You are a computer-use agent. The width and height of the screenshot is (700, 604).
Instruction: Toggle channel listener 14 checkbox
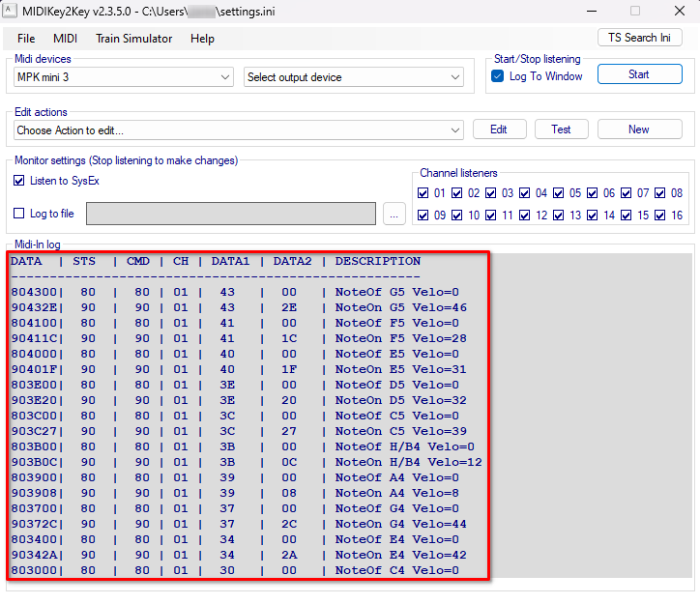(x=592, y=215)
